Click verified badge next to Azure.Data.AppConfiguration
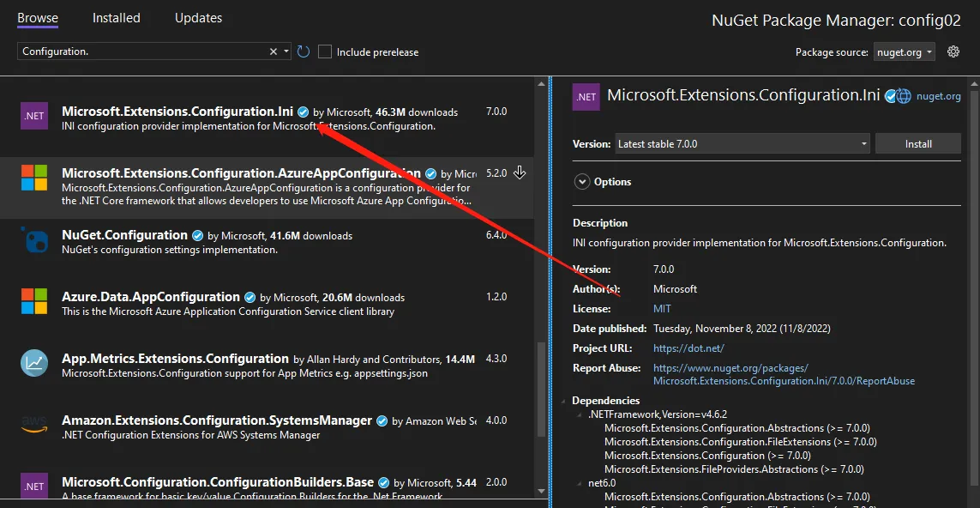 pos(250,297)
